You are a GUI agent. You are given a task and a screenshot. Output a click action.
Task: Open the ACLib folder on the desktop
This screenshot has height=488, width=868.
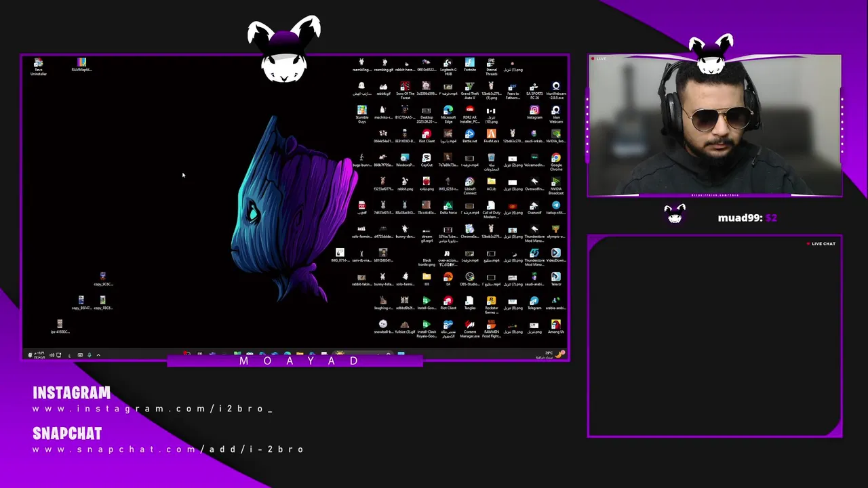click(x=491, y=184)
